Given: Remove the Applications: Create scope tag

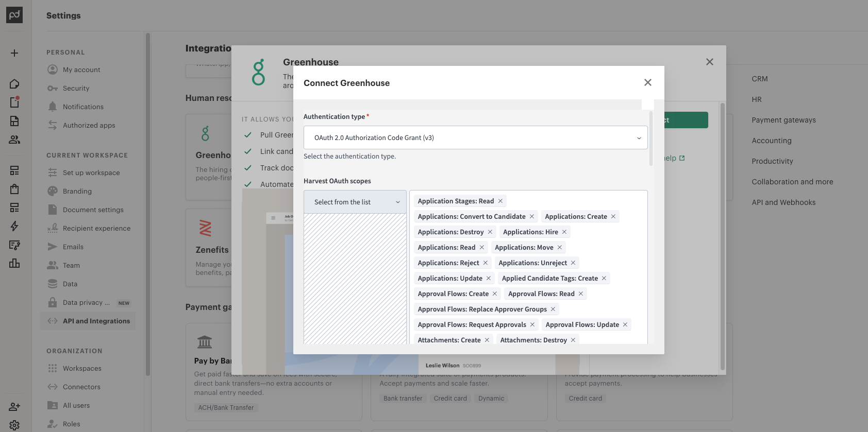Looking at the screenshot, I should (613, 217).
